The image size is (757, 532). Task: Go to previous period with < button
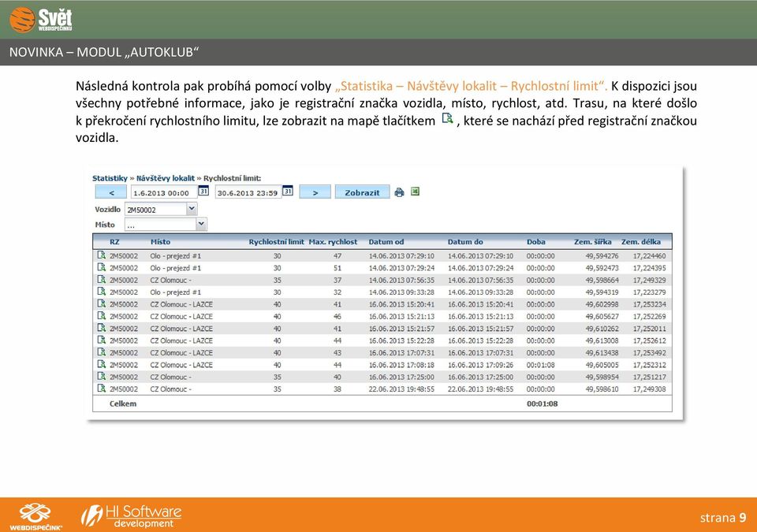[x=111, y=192]
